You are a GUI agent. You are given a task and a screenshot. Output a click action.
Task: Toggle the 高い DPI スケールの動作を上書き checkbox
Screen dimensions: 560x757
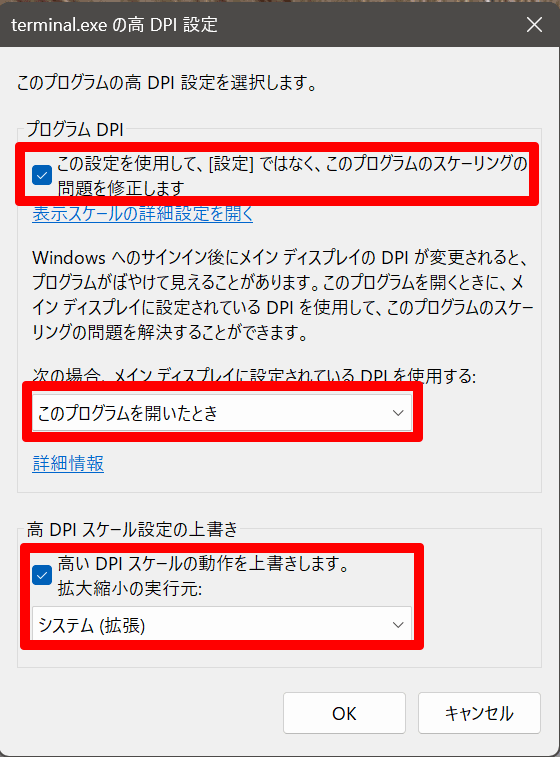42,575
